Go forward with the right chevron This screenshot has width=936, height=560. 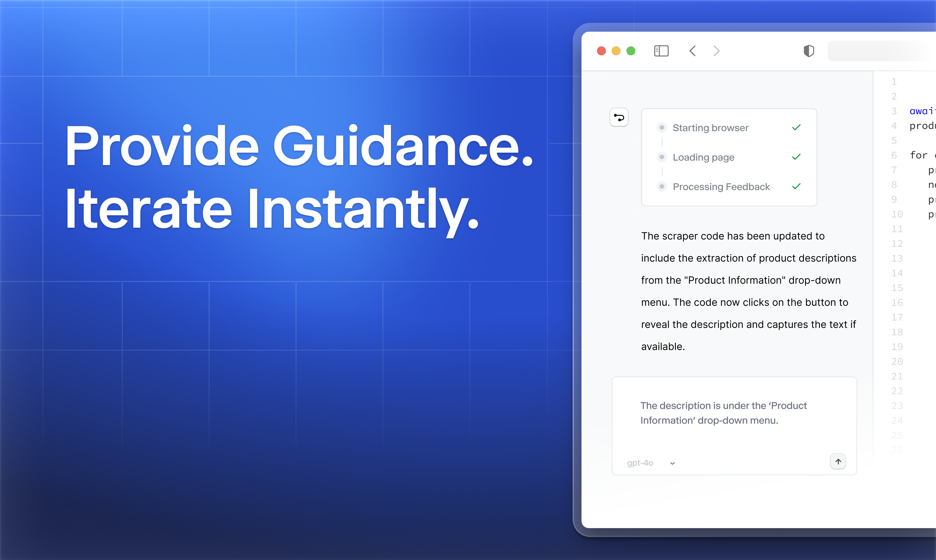[x=717, y=51]
